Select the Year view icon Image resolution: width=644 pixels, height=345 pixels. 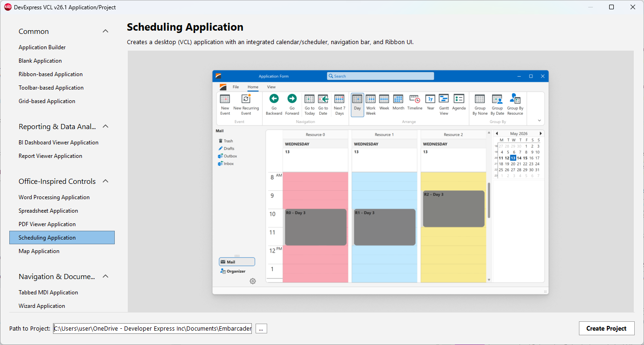(430, 99)
